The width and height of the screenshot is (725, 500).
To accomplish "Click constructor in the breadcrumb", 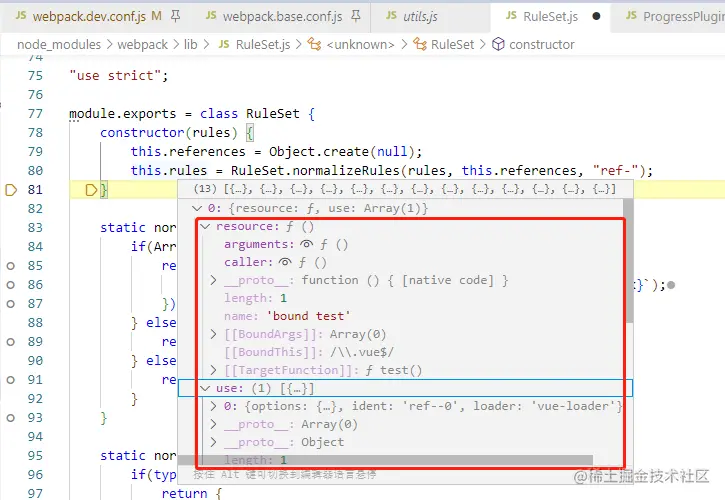I will (541, 45).
